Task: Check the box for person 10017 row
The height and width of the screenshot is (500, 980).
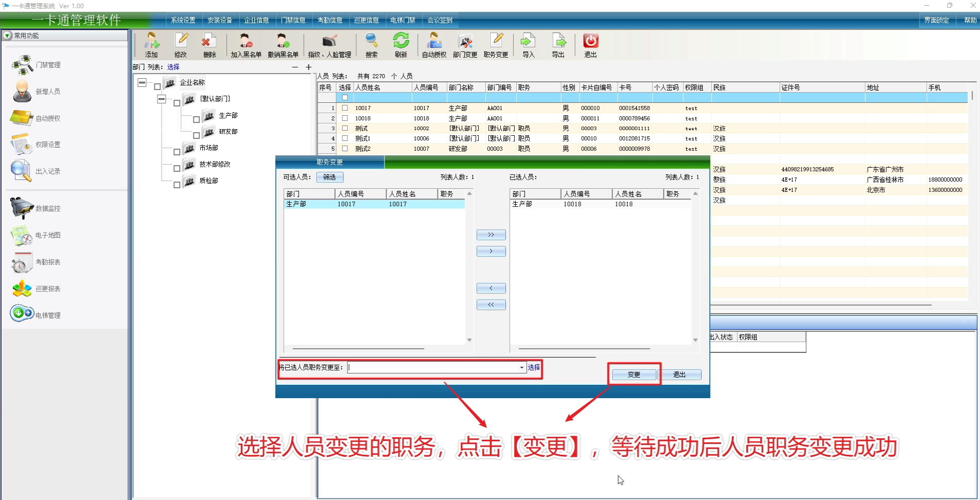Action: coord(345,108)
